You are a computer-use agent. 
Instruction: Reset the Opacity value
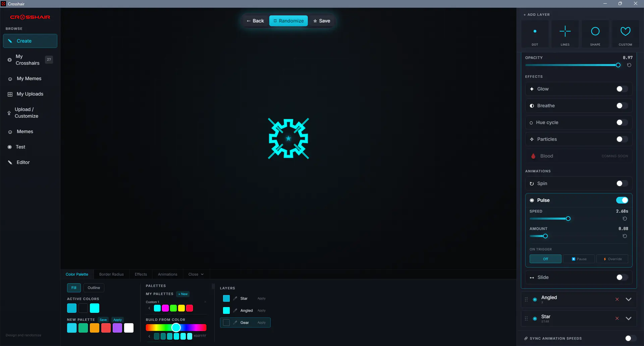629,65
